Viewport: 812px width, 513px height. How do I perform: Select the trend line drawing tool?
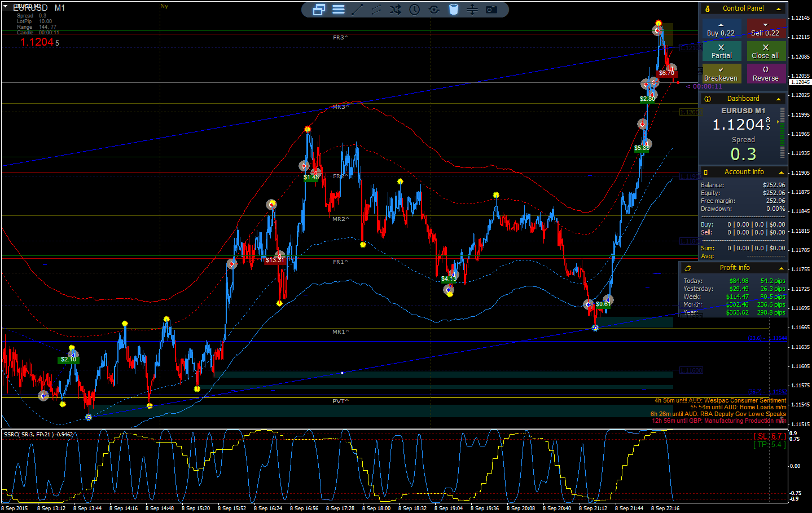pyautogui.click(x=357, y=10)
